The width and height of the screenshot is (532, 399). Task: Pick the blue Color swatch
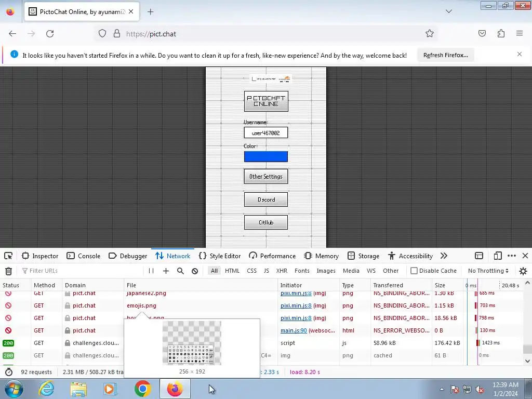[x=266, y=157]
